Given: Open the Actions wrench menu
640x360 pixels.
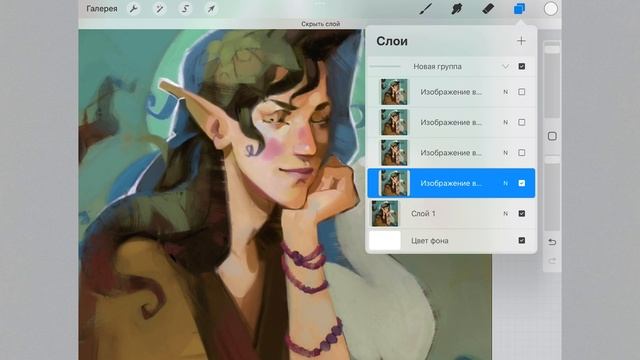Looking at the screenshot, I should point(134,9).
